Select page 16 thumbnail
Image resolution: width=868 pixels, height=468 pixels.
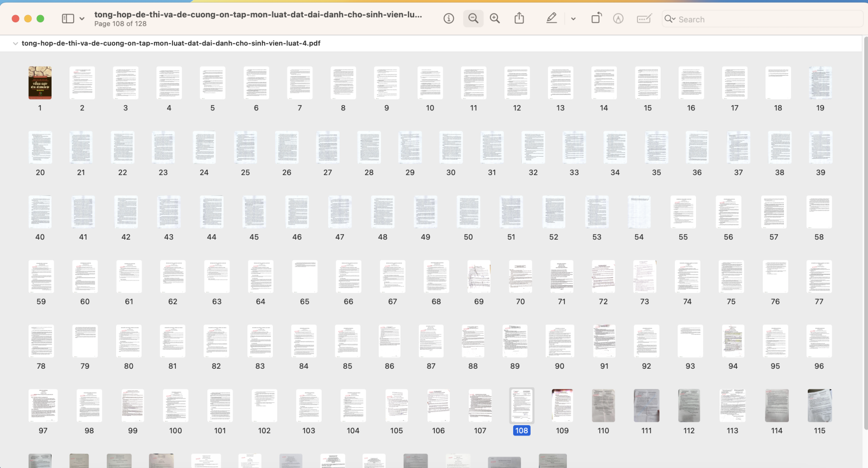pos(691,82)
